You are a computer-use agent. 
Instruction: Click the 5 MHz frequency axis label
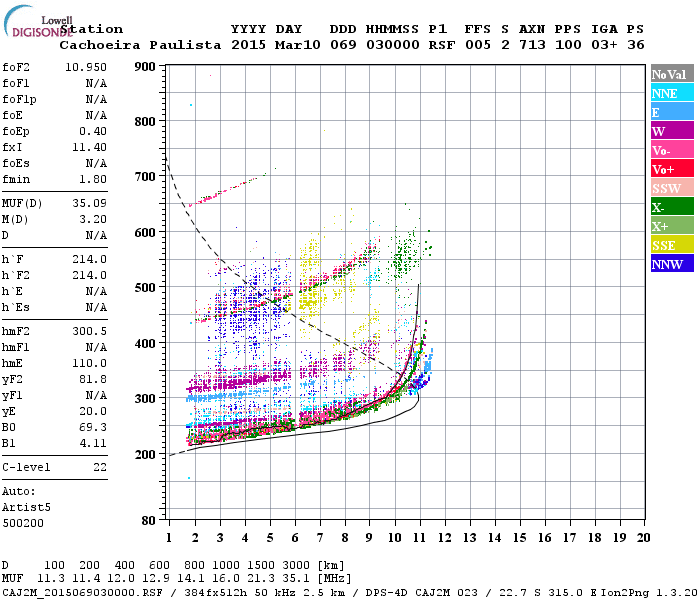[x=270, y=538]
